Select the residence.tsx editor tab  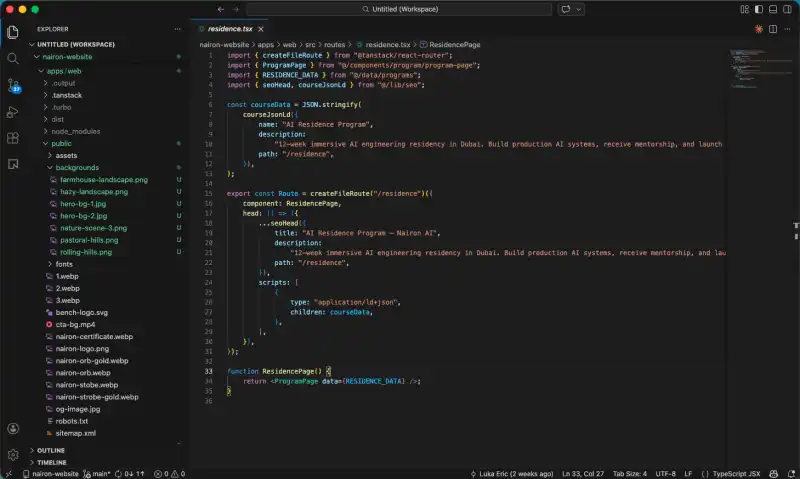pyautogui.click(x=230, y=29)
